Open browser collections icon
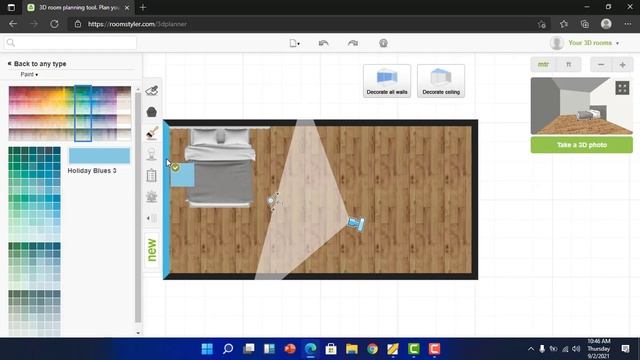 click(x=584, y=24)
